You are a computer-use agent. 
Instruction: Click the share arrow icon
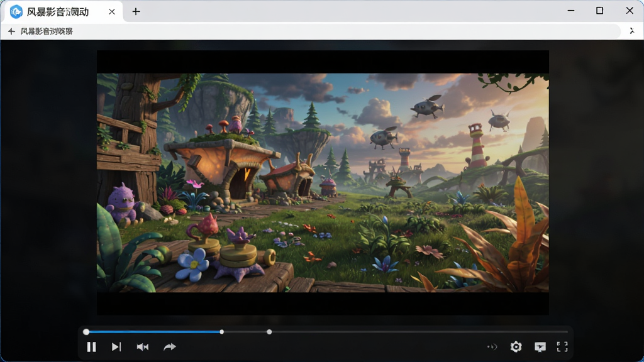pyautogui.click(x=170, y=347)
